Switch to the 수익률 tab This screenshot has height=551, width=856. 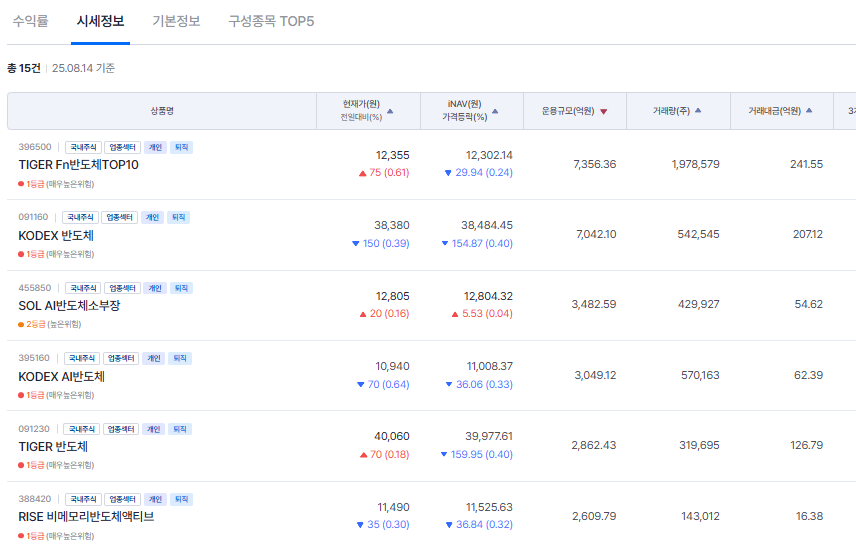[x=31, y=21]
